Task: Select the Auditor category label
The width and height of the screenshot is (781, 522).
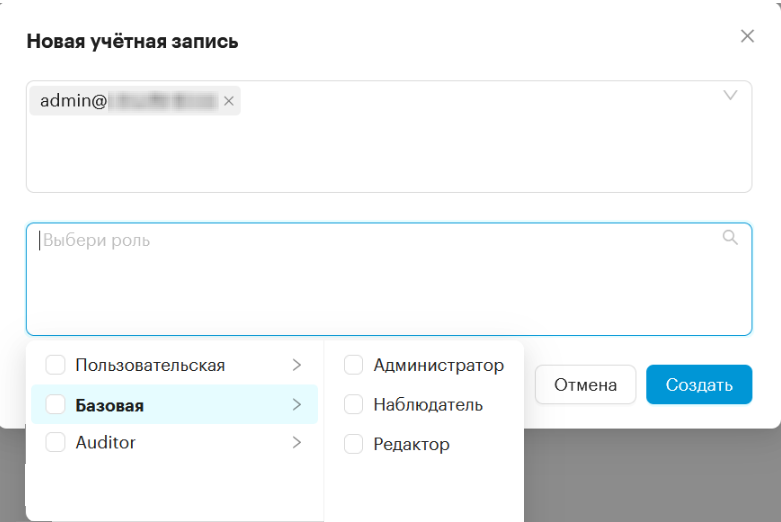Action: pyautogui.click(x=105, y=442)
